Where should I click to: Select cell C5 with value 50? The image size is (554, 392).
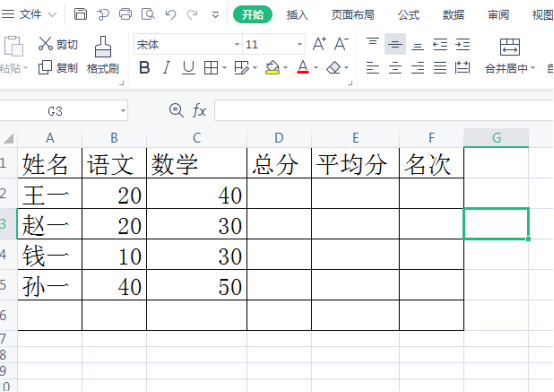pos(196,285)
